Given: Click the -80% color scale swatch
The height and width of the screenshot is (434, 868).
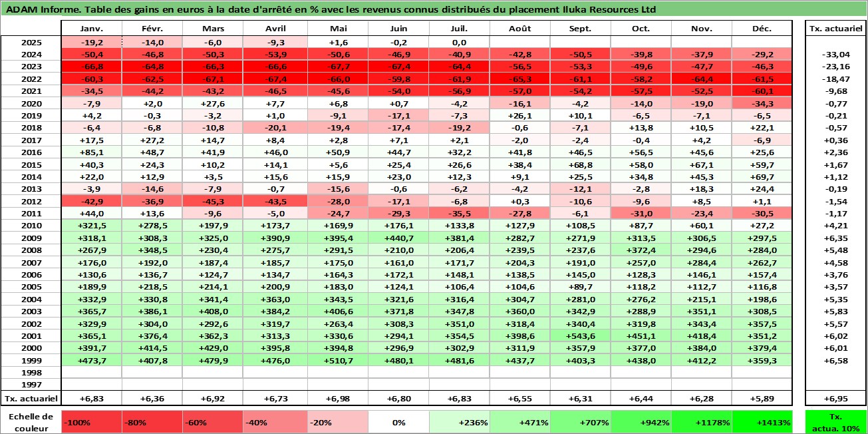Looking at the screenshot, I should point(152,422).
